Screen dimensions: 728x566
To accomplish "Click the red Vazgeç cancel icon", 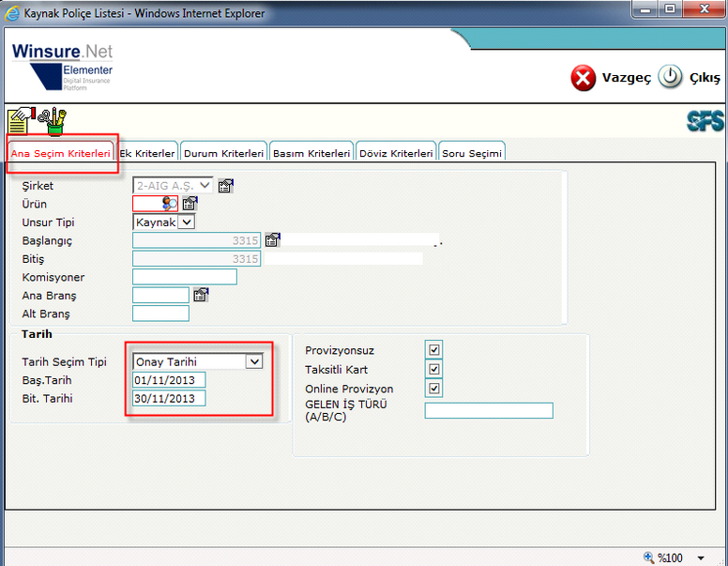I will [584, 78].
